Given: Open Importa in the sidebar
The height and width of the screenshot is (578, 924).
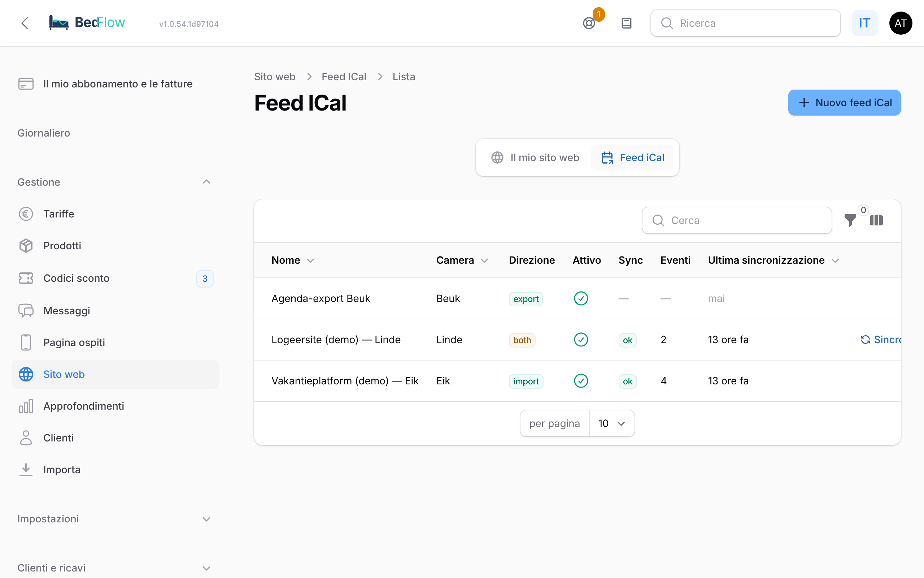Looking at the screenshot, I should click(115, 469).
